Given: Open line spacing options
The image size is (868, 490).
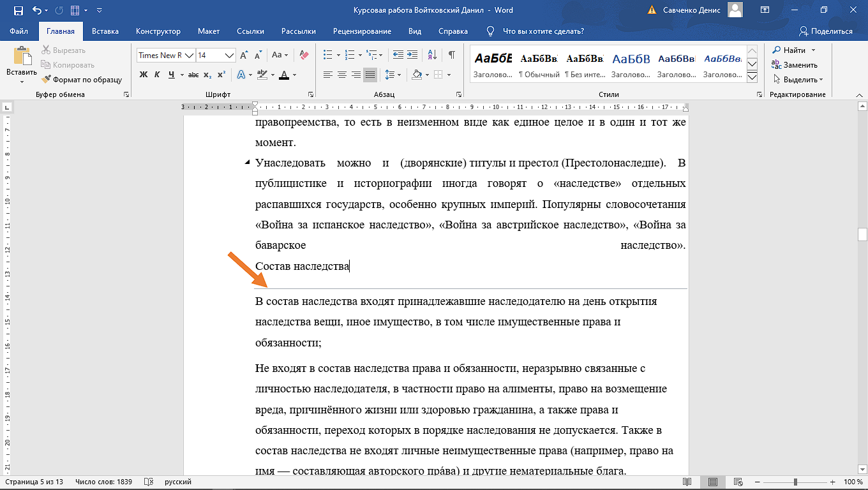Looking at the screenshot, I should tap(393, 75).
